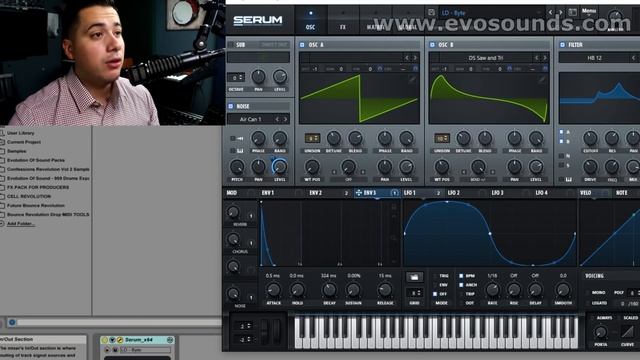Click the OSC A WT POS knob
640x360 pixels.
coord(312,167)
